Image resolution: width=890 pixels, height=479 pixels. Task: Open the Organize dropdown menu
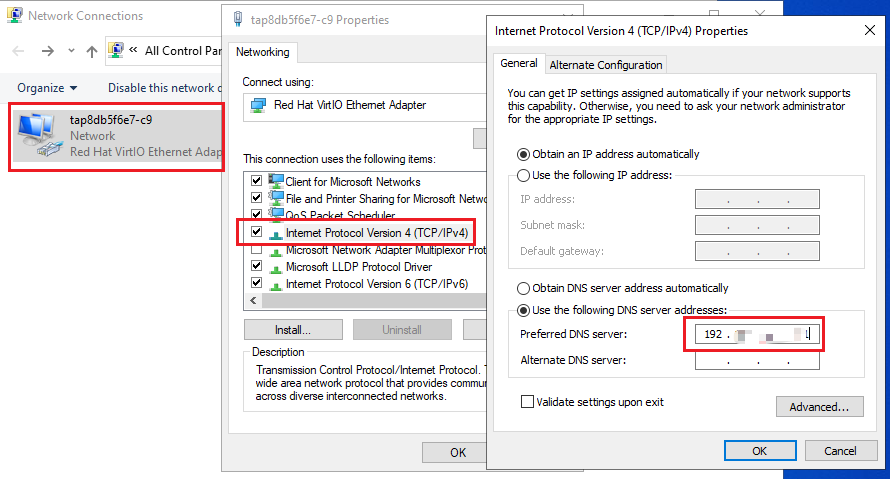click(x=47, y=88)
